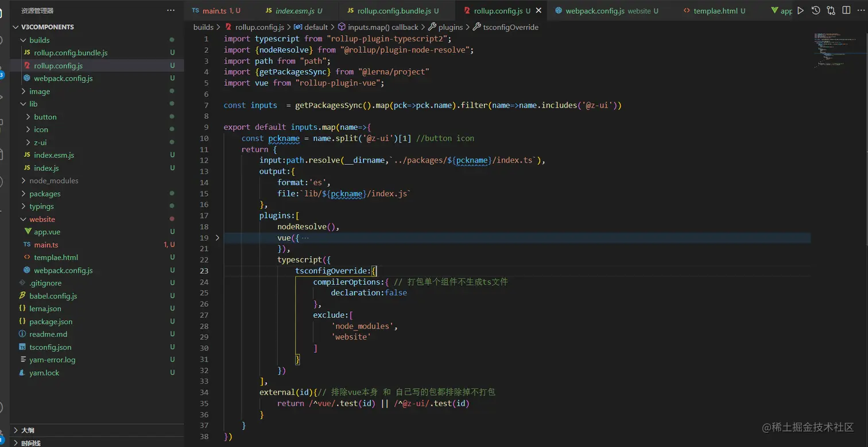Click the Babel icon beside babel.config.js
The height and width of the screenshot is (447, 868).
(22, 296)
